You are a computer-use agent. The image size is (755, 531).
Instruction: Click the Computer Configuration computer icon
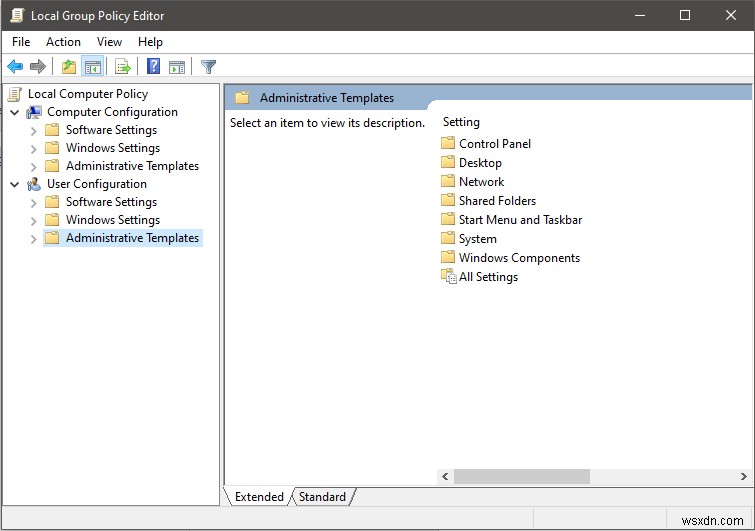click(34, 112)
